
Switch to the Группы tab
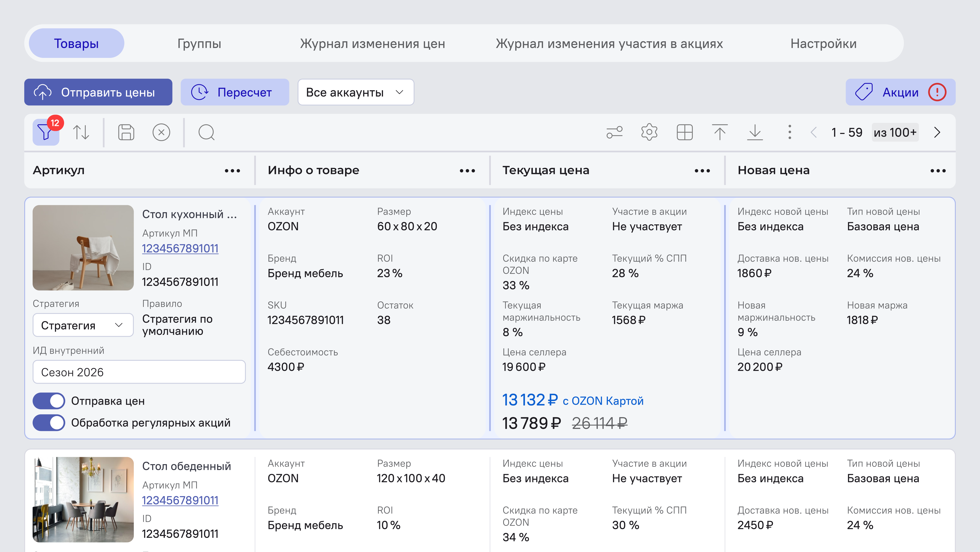pyautogui.click(x=199, y=43)
